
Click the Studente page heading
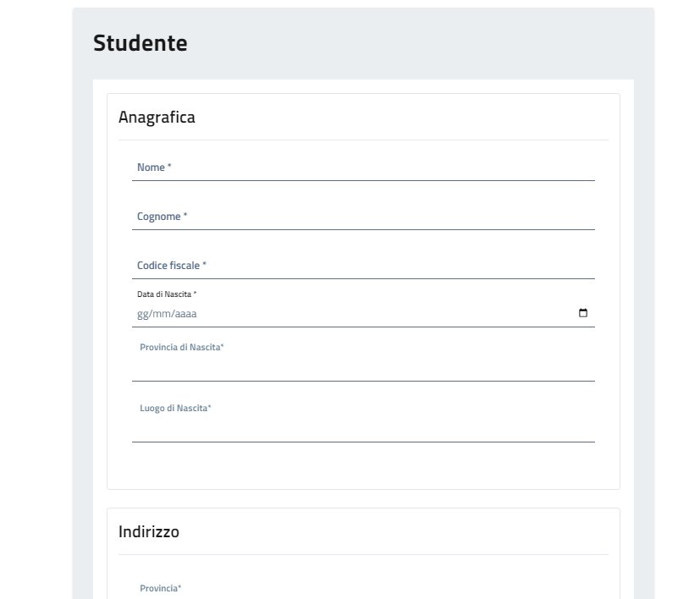pyautogui.click(x=140, y=43)
